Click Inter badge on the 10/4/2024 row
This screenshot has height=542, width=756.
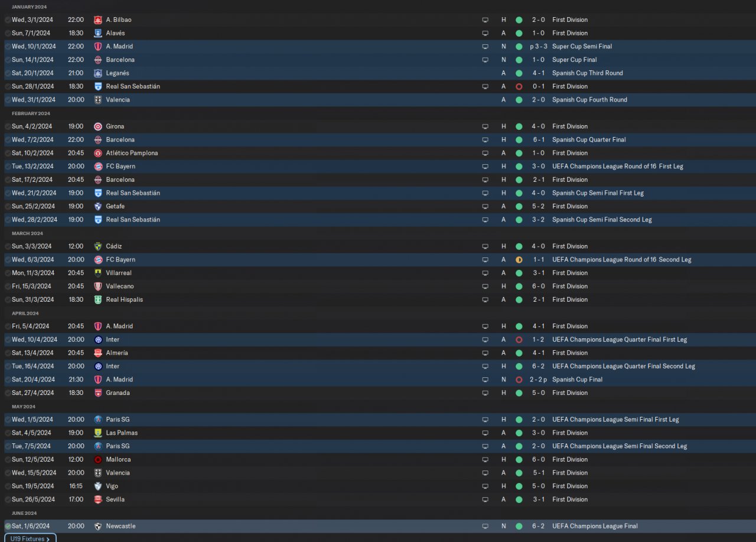coord(98,340)
